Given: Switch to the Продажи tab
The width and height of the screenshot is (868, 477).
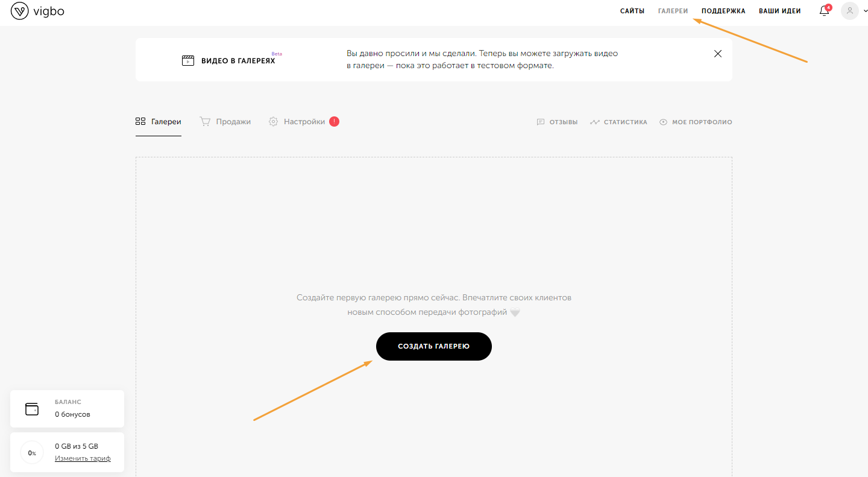Looking at the screenshot, I should (225, 122).
